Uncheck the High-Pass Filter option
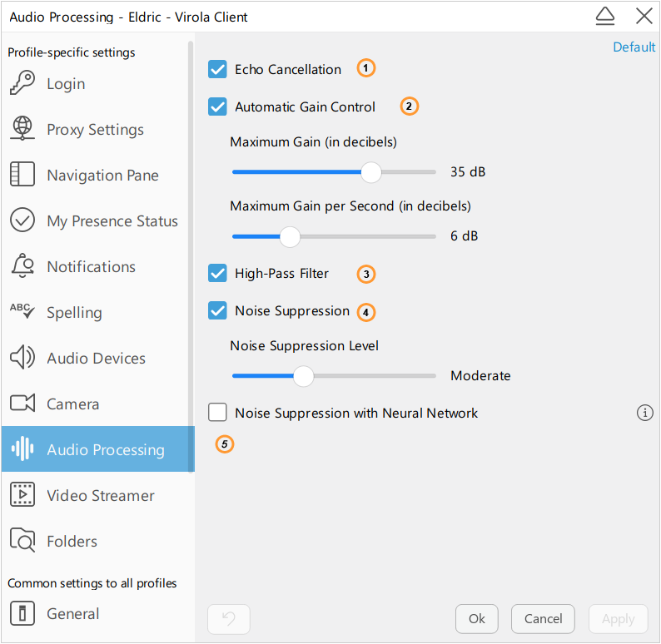The image size is (661, 644). (217, 274)
